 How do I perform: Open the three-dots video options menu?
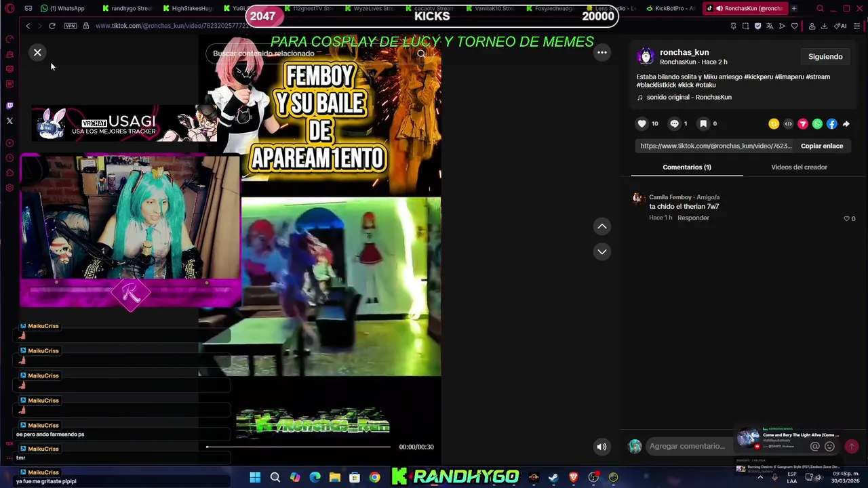coord(601,52)
